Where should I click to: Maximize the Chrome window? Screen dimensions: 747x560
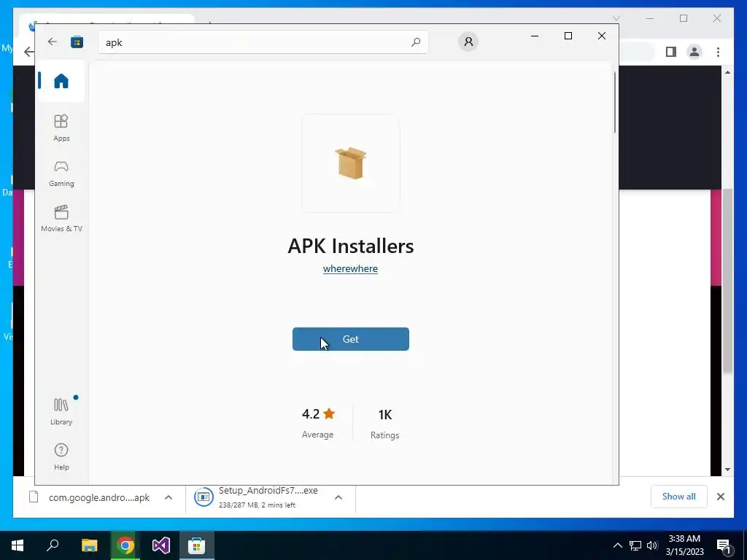(684, 18)
